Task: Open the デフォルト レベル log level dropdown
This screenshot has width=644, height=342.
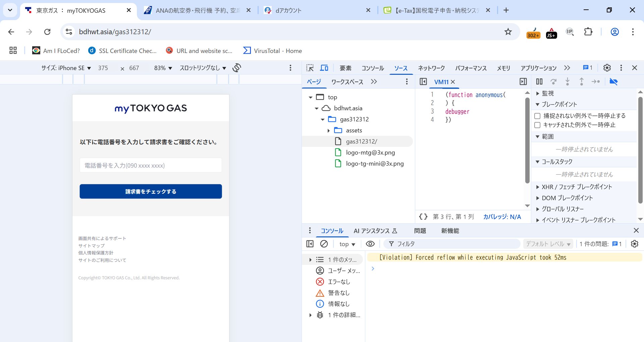Action: 548,244
